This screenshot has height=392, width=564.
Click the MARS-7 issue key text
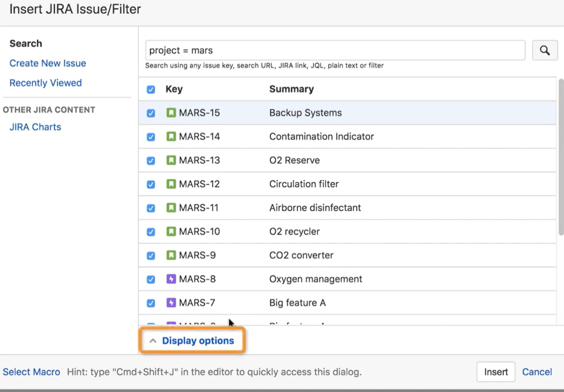click(197, 303)
